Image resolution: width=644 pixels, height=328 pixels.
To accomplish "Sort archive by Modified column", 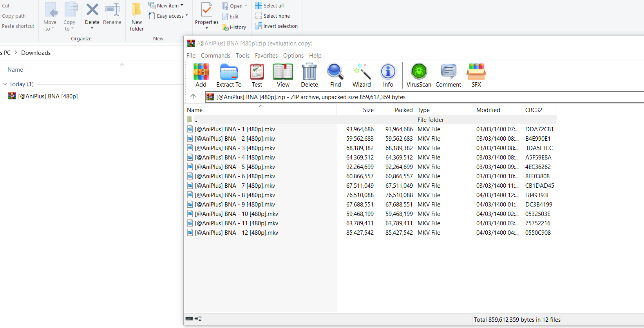I will (498, 110).
